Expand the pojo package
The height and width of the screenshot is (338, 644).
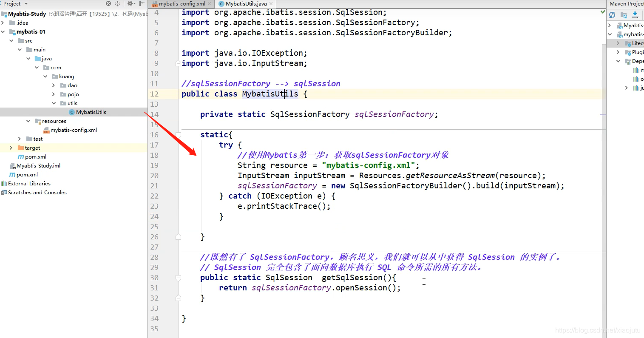click(54, 94)
